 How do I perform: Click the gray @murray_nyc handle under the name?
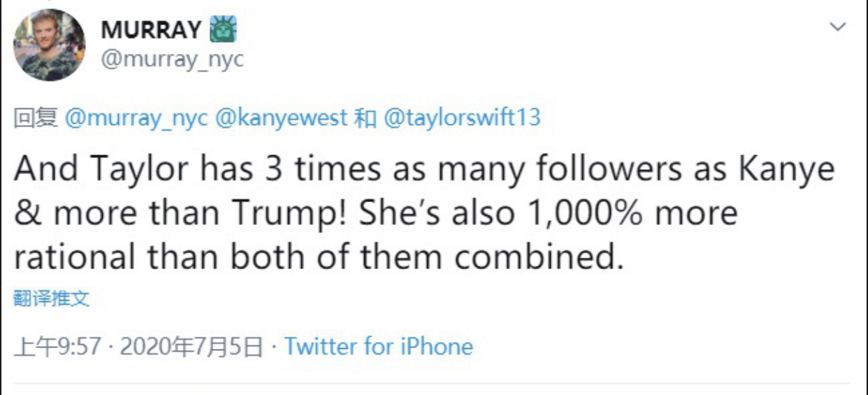point(173,59)
